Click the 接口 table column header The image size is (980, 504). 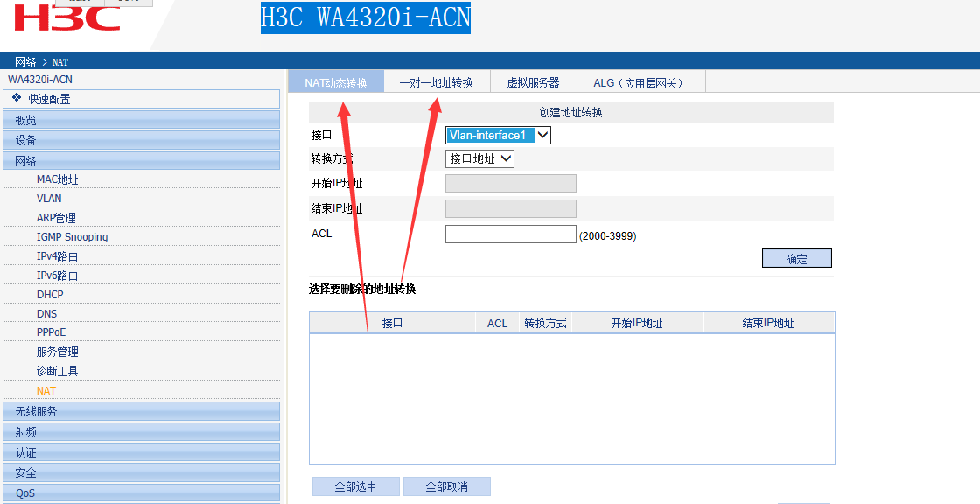point(393,323)
